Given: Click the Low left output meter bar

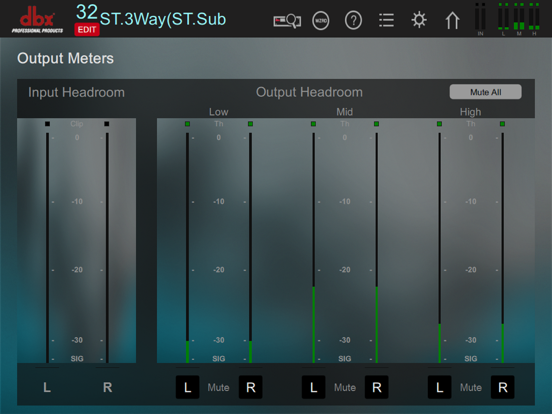Looking at the screenshot, I should pyautogui.click(x=187, y=247).
